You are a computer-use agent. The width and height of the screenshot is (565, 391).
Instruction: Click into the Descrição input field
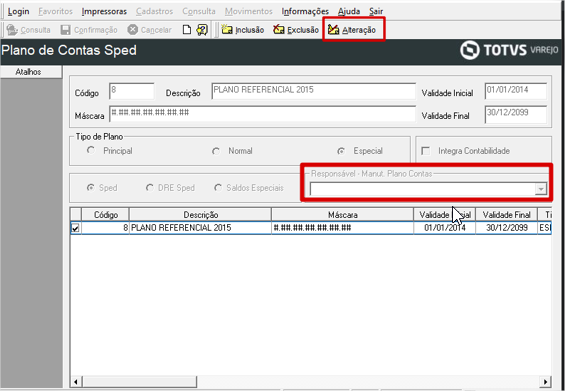pos(313,91)
